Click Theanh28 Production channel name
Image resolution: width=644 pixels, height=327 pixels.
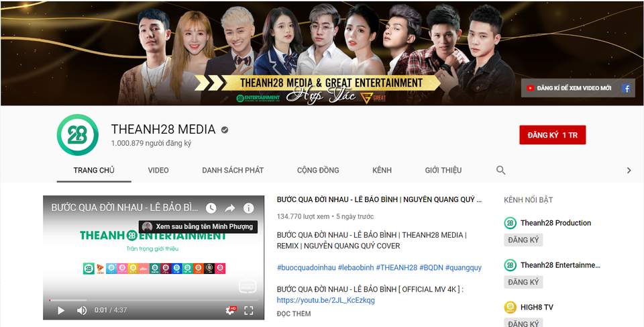[x=555, y=223]
